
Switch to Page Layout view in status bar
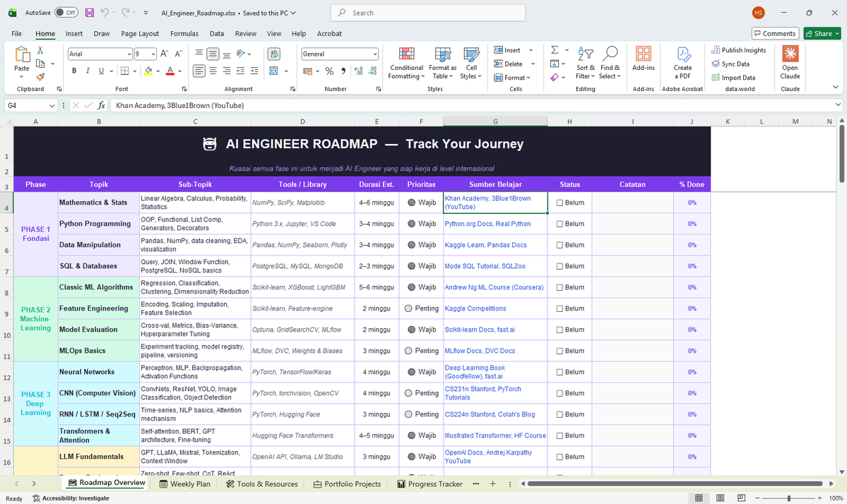point(720,498)
